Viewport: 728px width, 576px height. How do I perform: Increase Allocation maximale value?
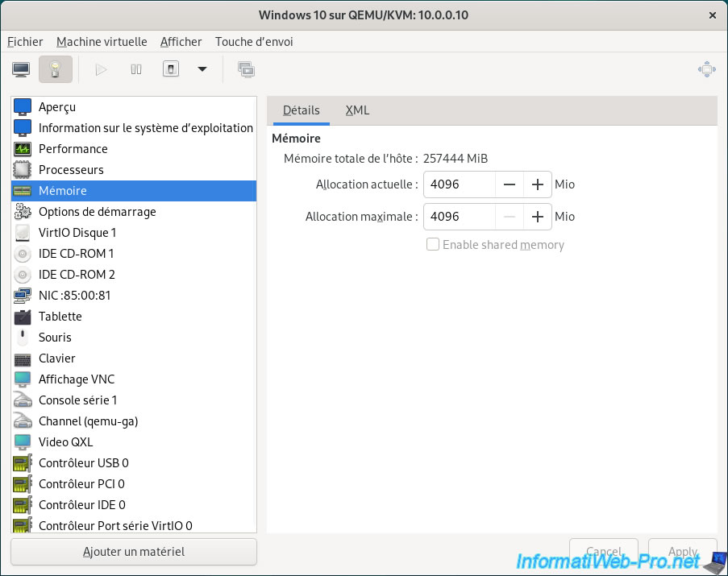pyautogui.click(x=538, y=217)
